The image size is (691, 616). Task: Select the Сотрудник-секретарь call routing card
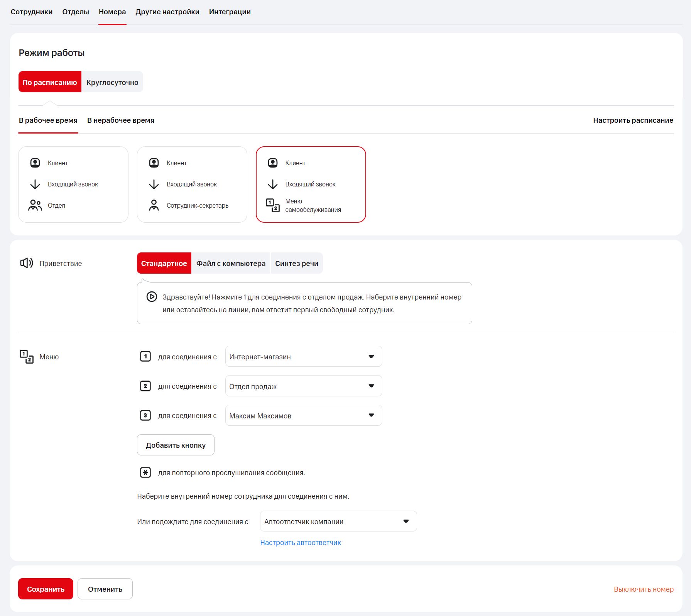pyautogui.click(x=192, y=184)
